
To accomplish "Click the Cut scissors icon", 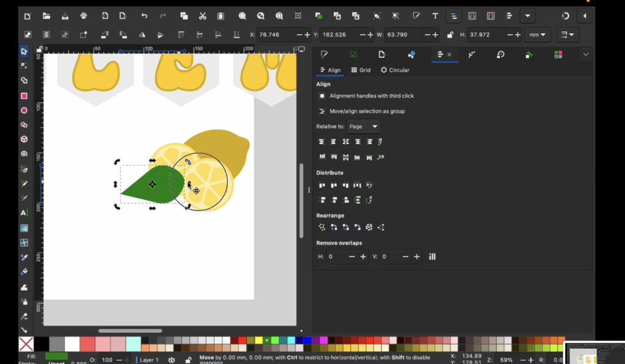I will coord(203,16).
